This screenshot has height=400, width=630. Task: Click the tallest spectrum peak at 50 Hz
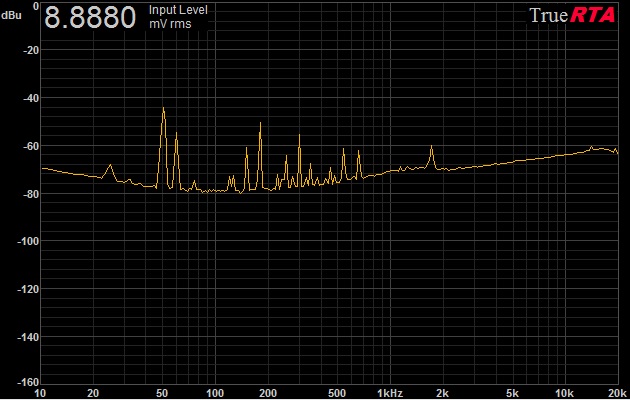[163, 108]
